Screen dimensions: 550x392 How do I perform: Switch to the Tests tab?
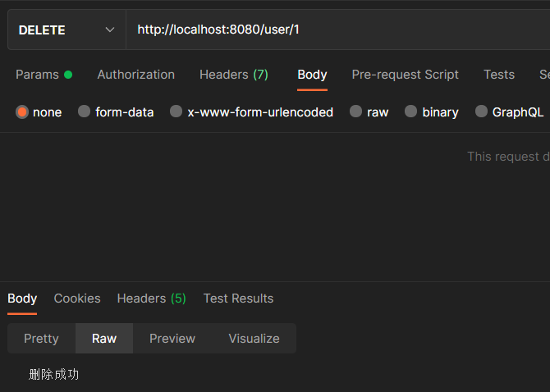click(498, 75)
